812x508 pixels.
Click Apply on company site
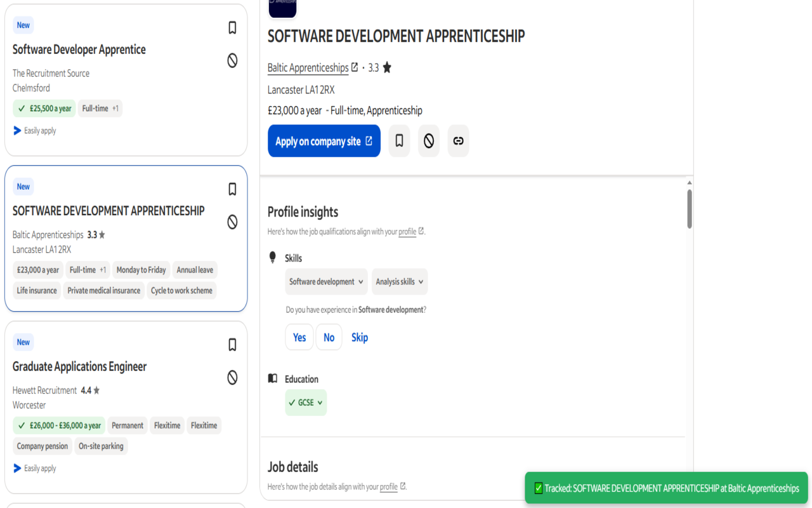[x=324, y=140]
